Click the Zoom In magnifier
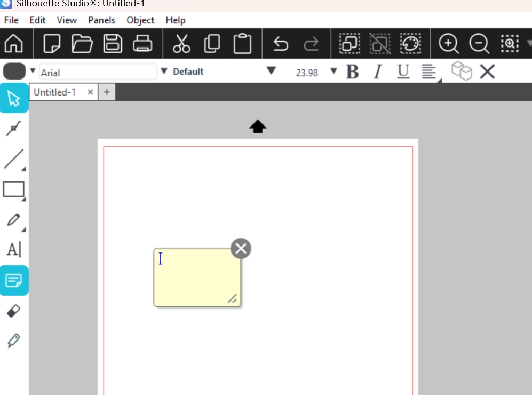Image resolution: width=532 pixels, height=395 pixels. [x=448, y=44]
